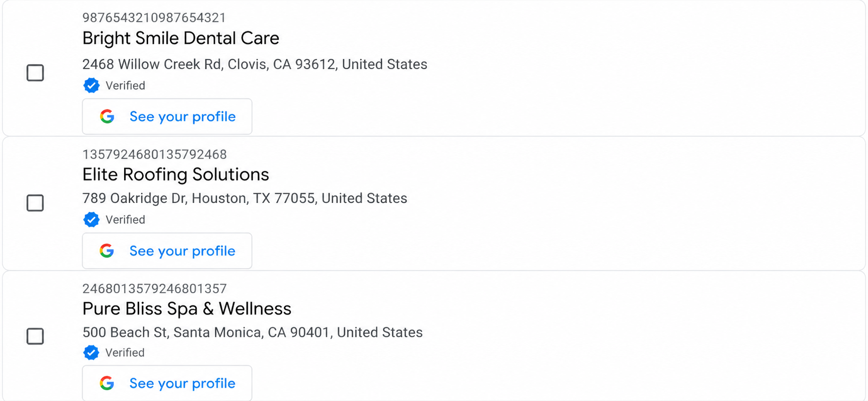Click the 789 Oakridge Dr Houston address

click(x=245, y=198)
